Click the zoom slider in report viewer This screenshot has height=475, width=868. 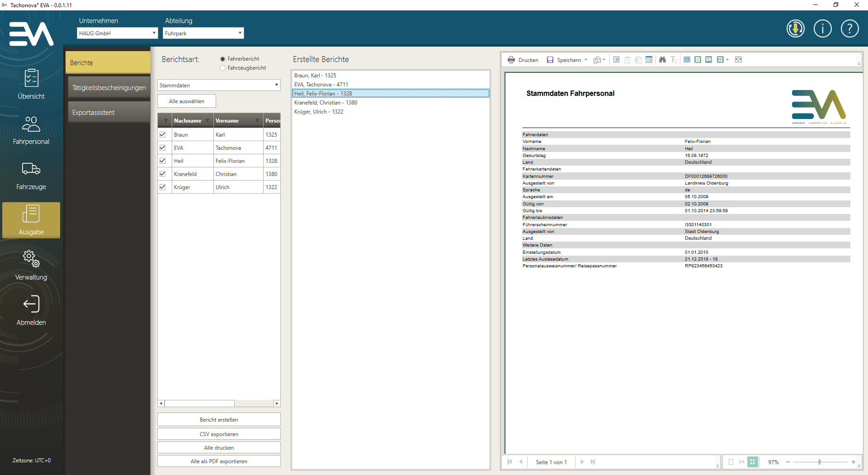(x=820, y=462)
